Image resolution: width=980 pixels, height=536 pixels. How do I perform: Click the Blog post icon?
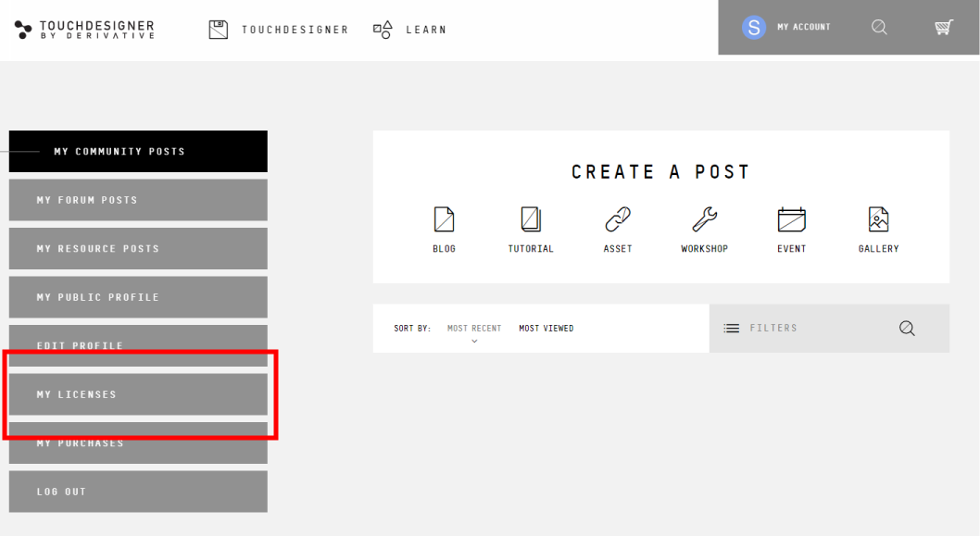[444, 219]
